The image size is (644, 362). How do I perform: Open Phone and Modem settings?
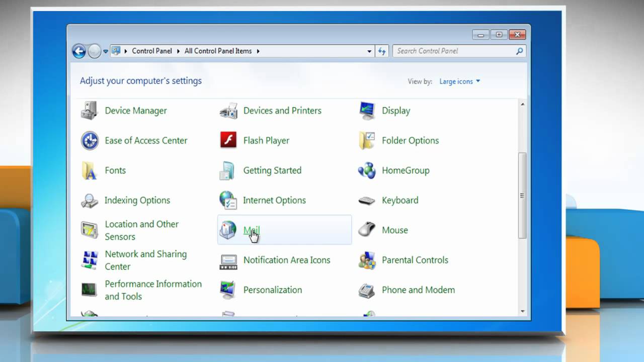[x=418, y=290]
